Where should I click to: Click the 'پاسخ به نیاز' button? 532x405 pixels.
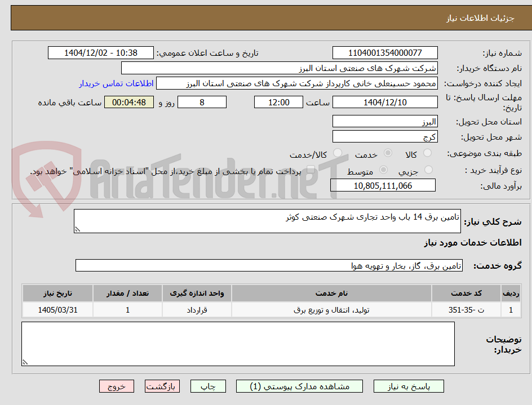pos(409,386)
